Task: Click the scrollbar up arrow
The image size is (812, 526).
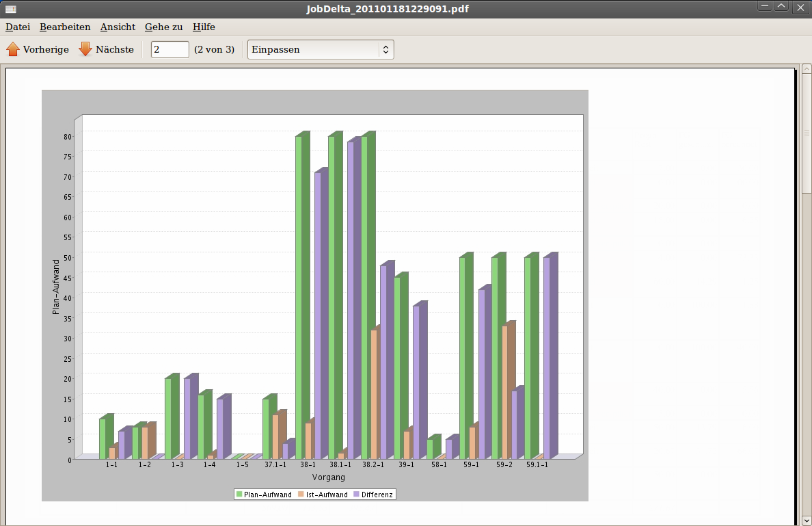Action: pos(806,69)
